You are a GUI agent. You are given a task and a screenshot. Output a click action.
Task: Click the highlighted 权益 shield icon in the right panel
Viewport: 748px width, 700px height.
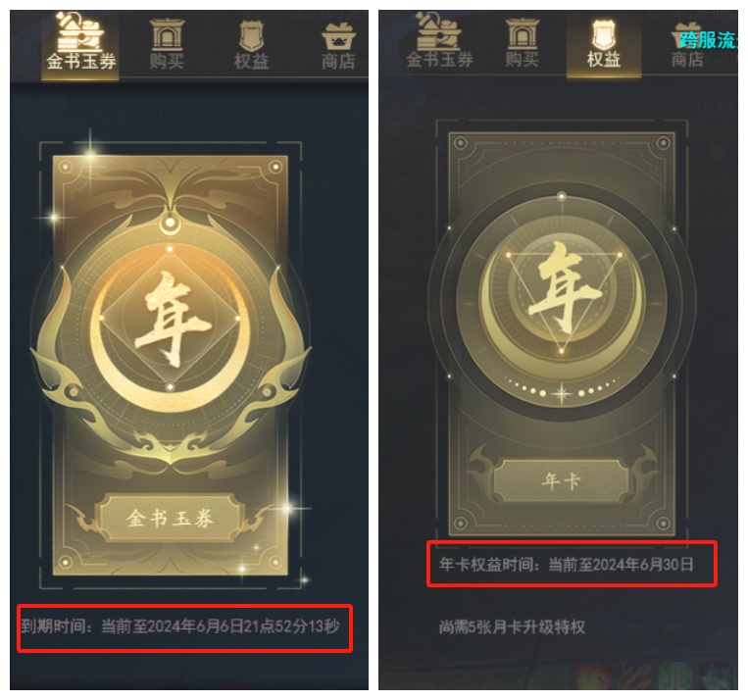[604, 34]
